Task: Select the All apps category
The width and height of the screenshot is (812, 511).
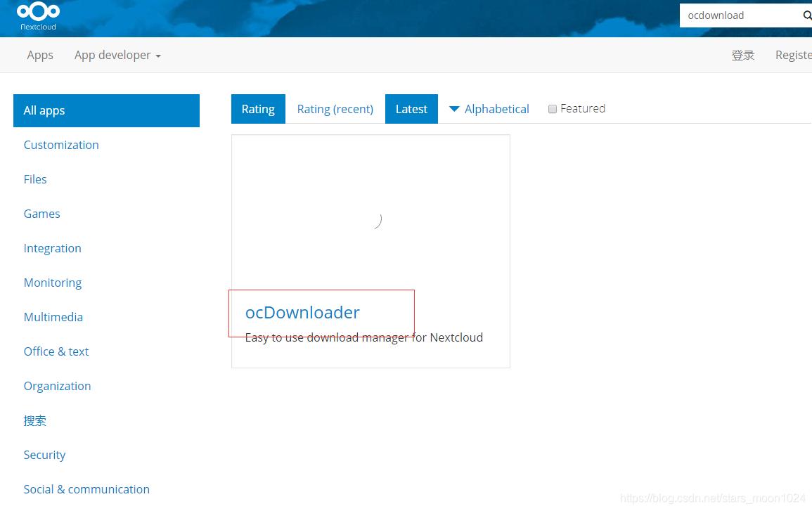Action: [x=106, y=110]
